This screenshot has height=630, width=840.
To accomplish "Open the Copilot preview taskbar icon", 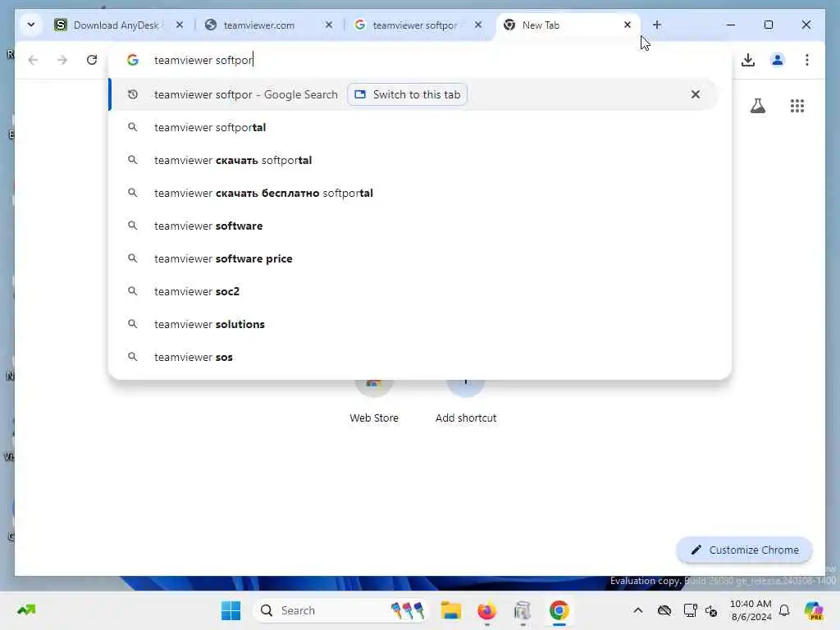I will click(x=813, y=610).
